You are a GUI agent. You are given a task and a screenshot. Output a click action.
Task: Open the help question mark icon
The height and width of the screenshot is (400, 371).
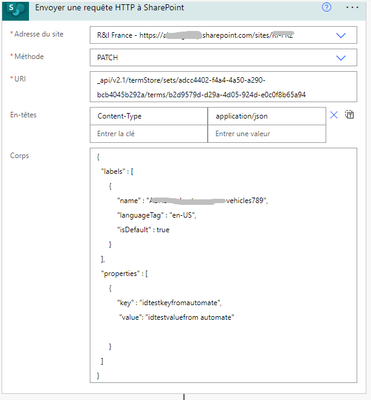326,7
